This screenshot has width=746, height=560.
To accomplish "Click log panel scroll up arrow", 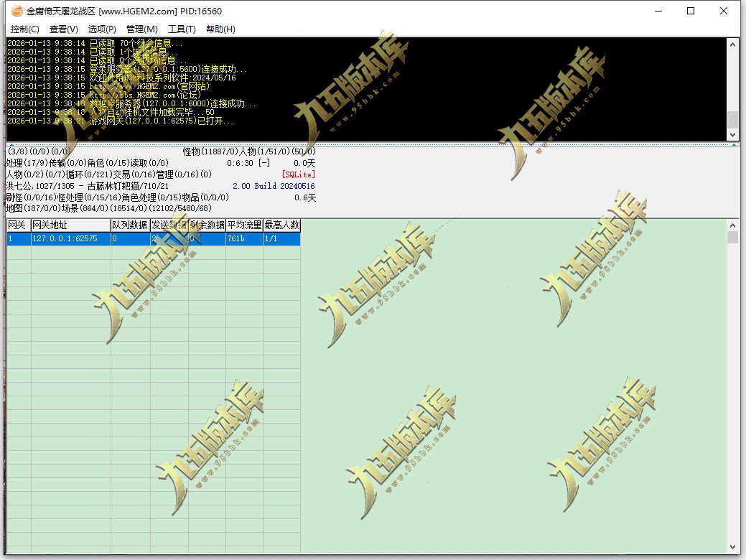I will click(732, 45).
